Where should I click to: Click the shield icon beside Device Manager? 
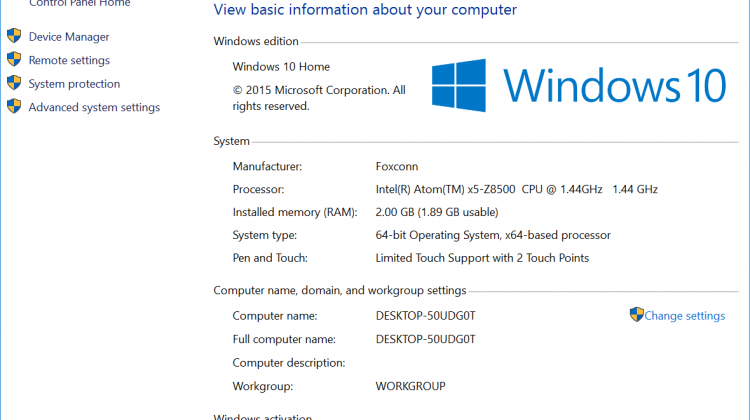(14, 36)
